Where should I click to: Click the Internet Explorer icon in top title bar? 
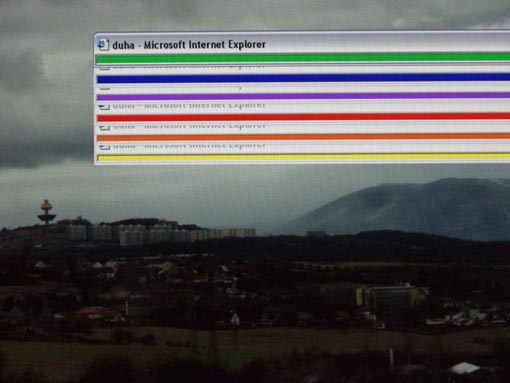click(103, 45)
